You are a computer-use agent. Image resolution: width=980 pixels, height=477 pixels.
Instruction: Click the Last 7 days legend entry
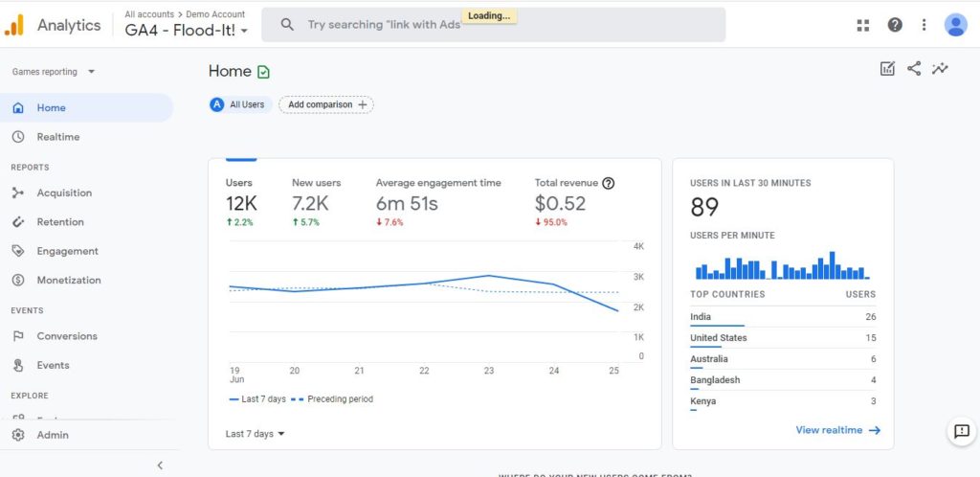coord(257,399)
